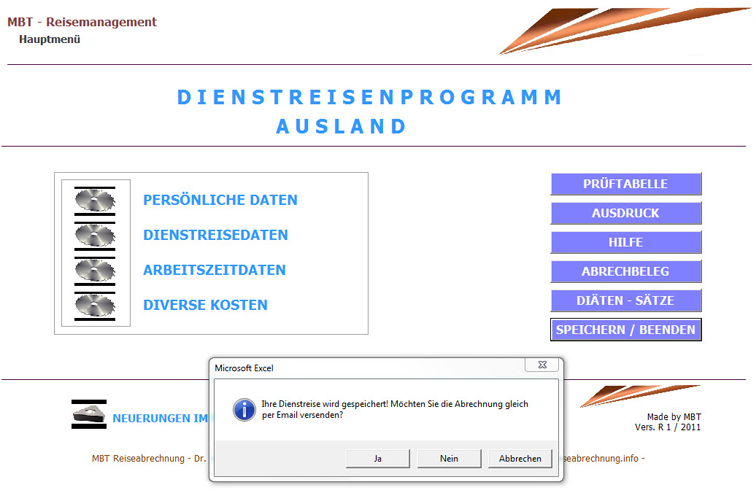Screen dimensions: 756x501
Task: Select Diverse Kosten menu entry
Action: coord(205,305)
